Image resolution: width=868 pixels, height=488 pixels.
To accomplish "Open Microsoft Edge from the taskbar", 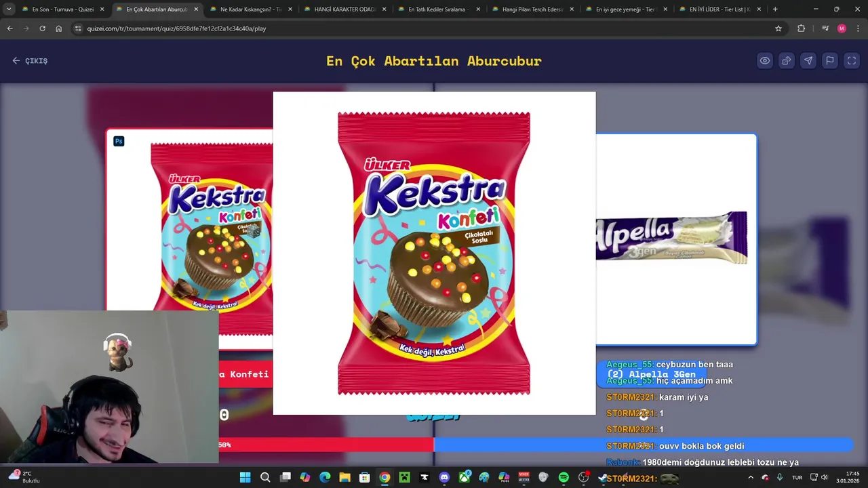I will point(325,477).
